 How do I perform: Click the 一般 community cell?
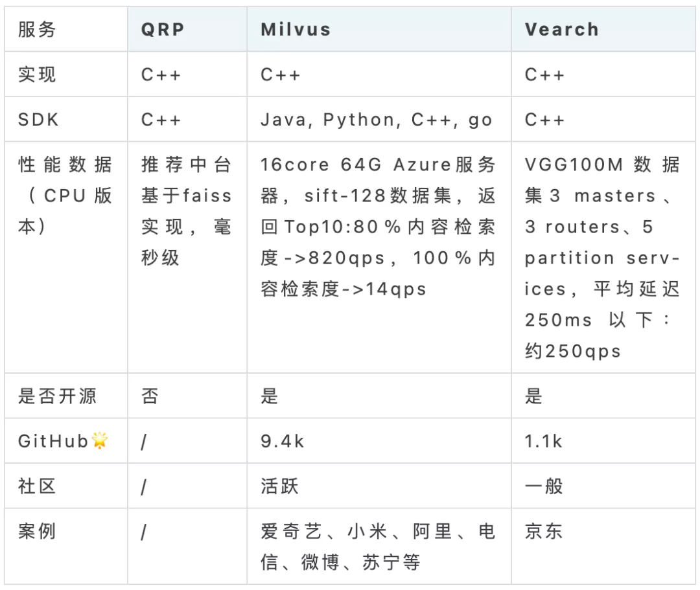coord(603,486)
